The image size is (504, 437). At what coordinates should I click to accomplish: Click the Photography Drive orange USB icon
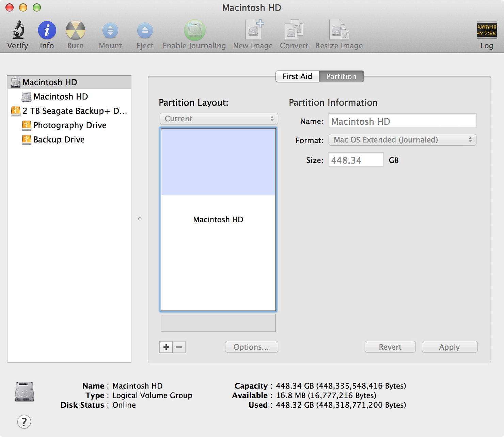26,125
